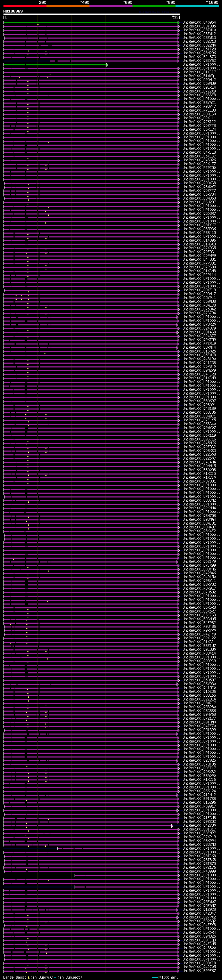Click the purple ~60% identity legend segment
Image resolution: width=222 pixels, height=980 pixels.
111,6
